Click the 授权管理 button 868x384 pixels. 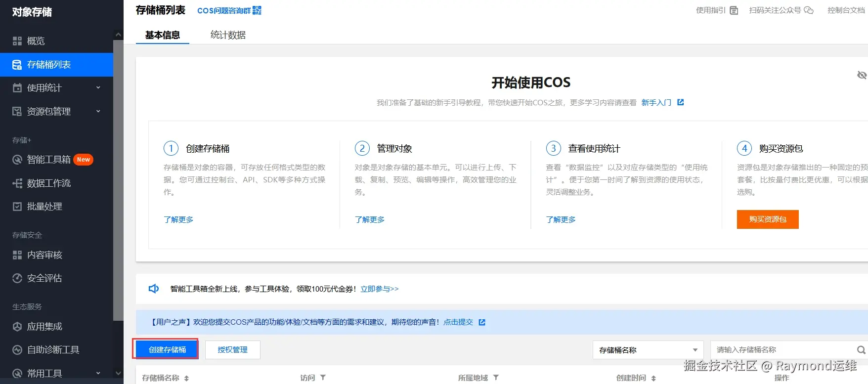[x=233, y=349]
